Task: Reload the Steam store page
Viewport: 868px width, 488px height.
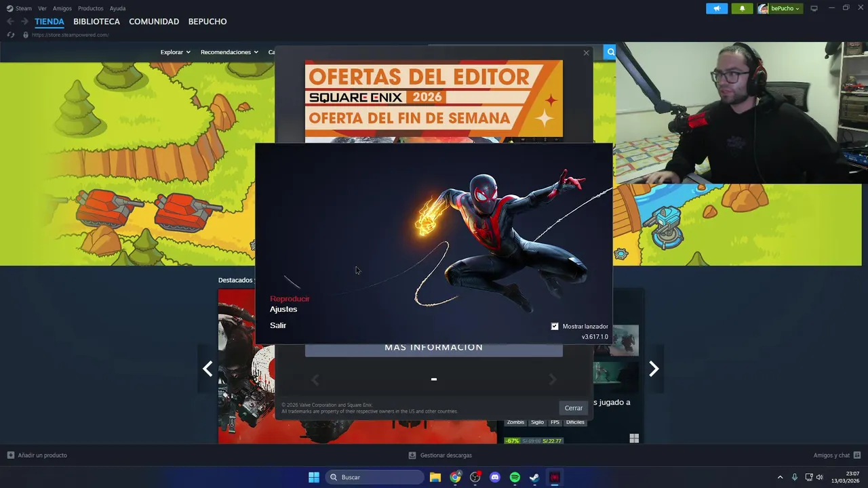Action: (x=10, y=35)
